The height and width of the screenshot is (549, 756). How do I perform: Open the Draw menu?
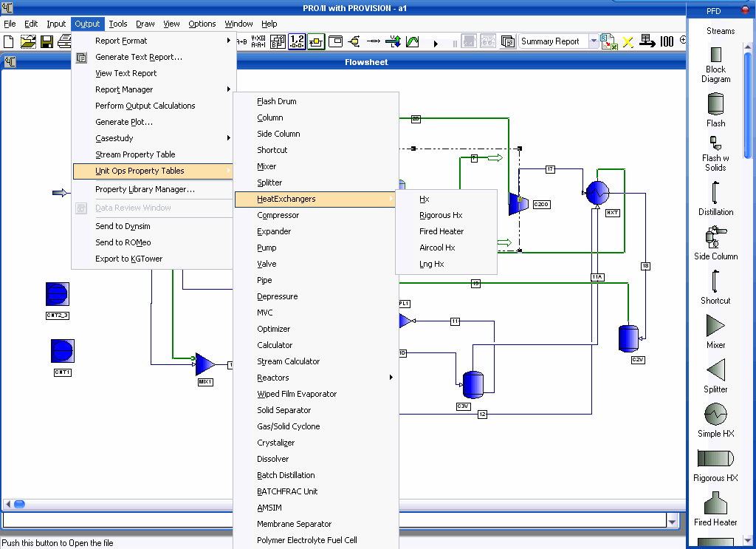pyautogui.click(x=145, y=24)
